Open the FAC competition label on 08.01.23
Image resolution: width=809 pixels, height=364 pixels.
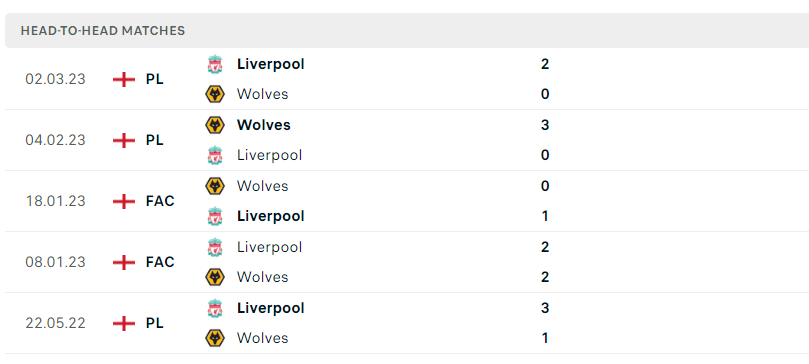tap(160, 262)
